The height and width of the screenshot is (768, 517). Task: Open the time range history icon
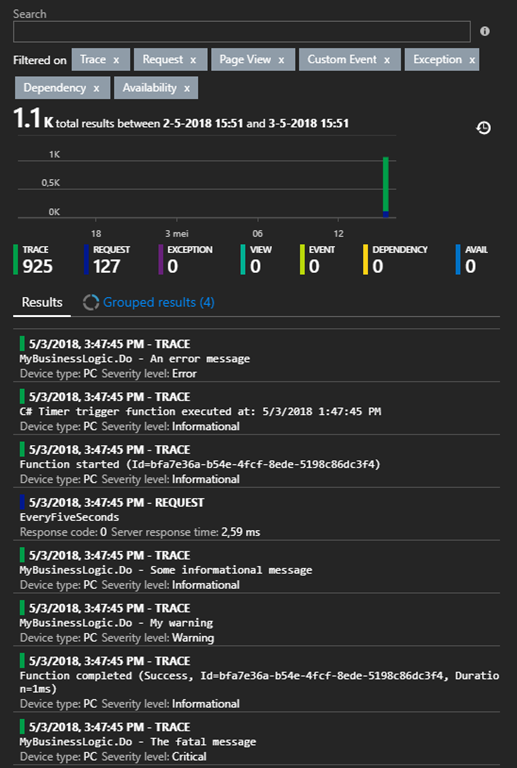coord(484,128)
